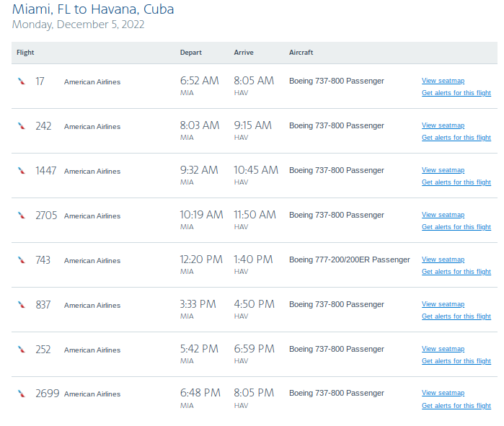Click the Flight column header
Screen dimensions: 504x426
pyautogui.click(x=25, y=53)
